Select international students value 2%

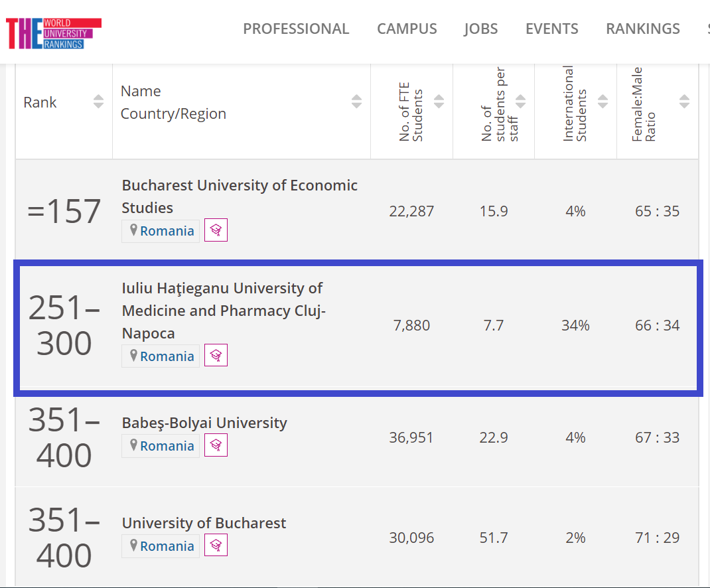point(575,538)
